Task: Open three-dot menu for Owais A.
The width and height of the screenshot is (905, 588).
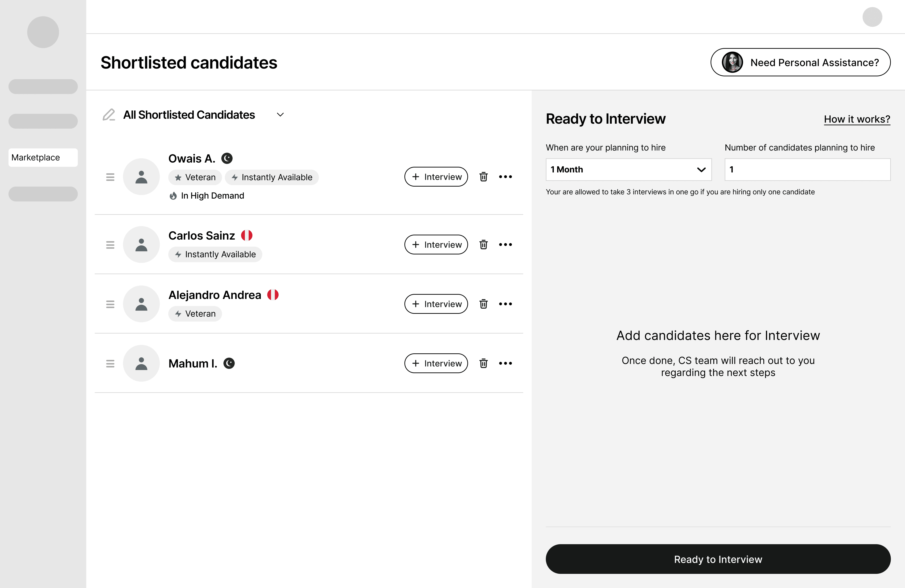Action: (x=505, y=177)
